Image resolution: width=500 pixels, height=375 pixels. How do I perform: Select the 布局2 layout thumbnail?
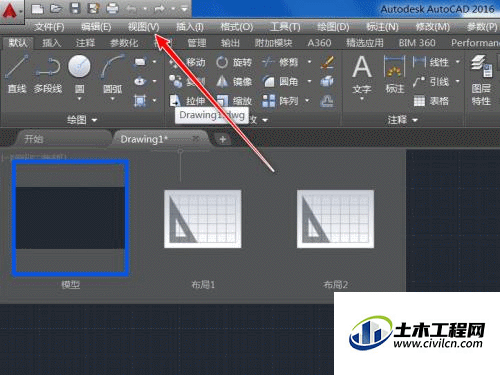(335, 219)
